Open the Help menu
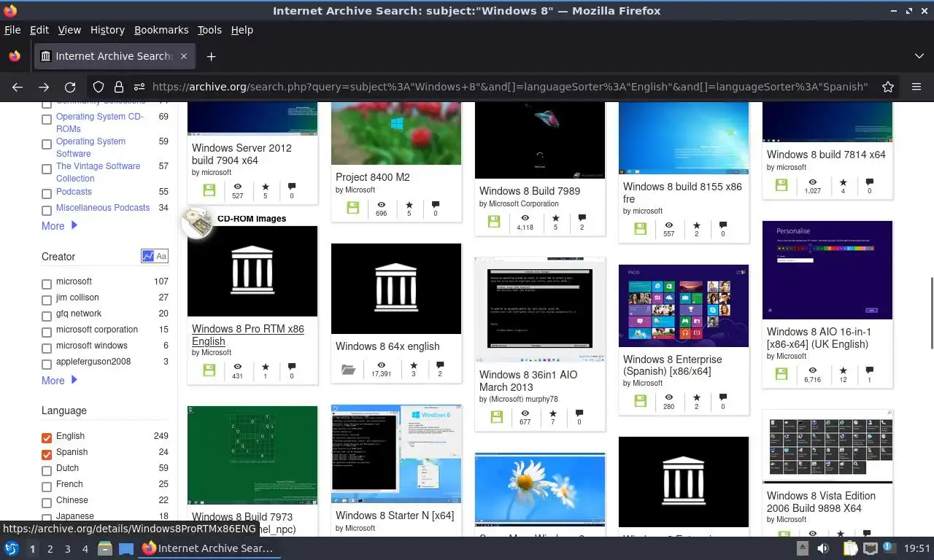This screenshot has height=560, width=934. [242, 30]
